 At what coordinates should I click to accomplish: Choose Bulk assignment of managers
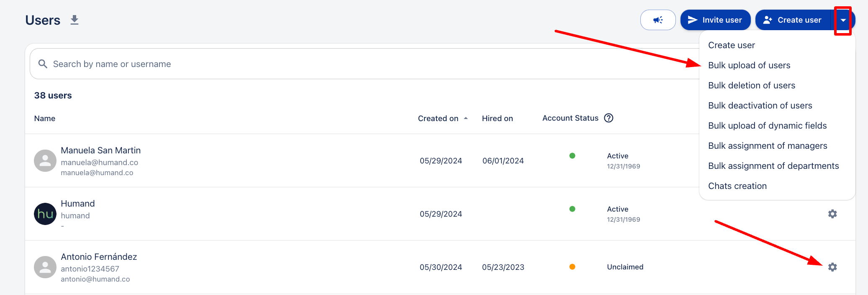(767, 146)
